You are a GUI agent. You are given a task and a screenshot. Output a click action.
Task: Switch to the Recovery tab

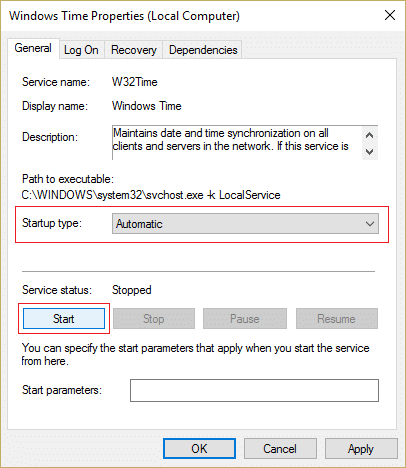(134, 50)
